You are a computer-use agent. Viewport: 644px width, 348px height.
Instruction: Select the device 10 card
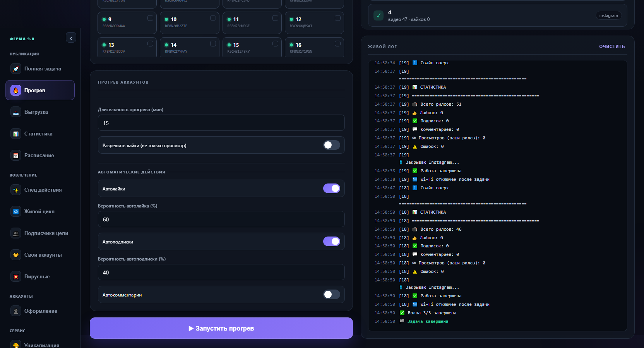(x=190, y=23)
